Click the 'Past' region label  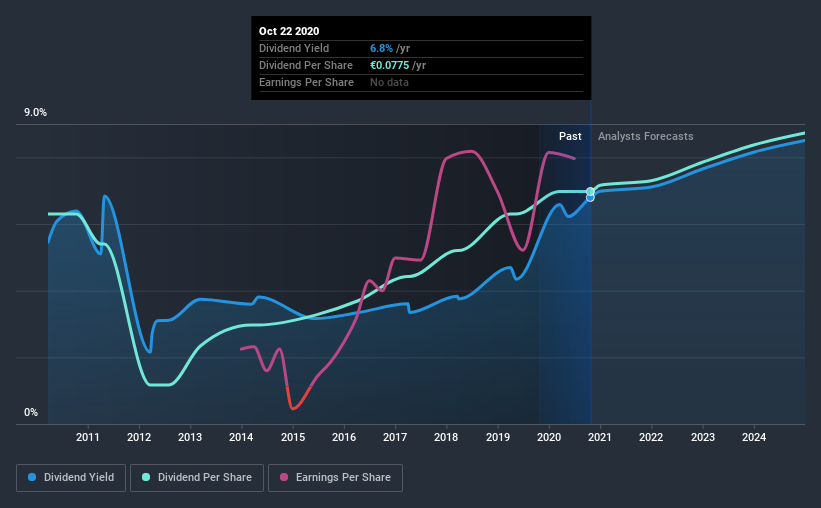[x=570, y=136]
